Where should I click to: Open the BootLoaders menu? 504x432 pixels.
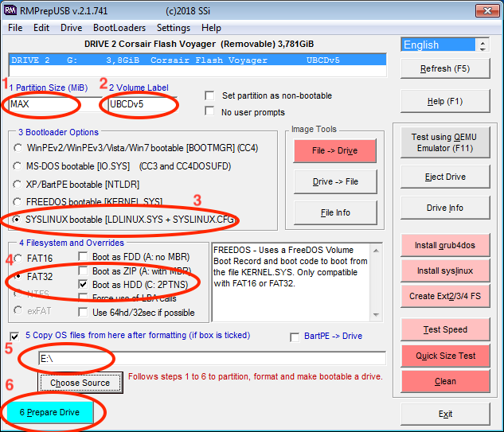(120, 27)
